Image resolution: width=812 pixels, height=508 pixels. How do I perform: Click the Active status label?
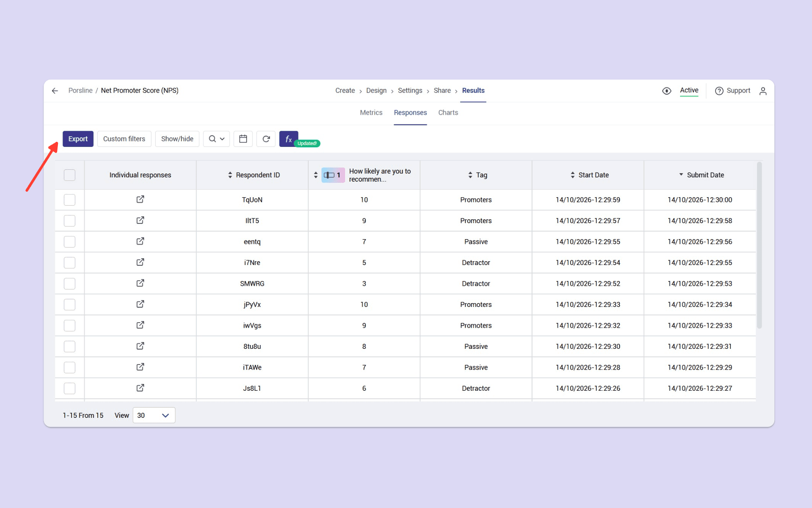(x=689, y=90)
